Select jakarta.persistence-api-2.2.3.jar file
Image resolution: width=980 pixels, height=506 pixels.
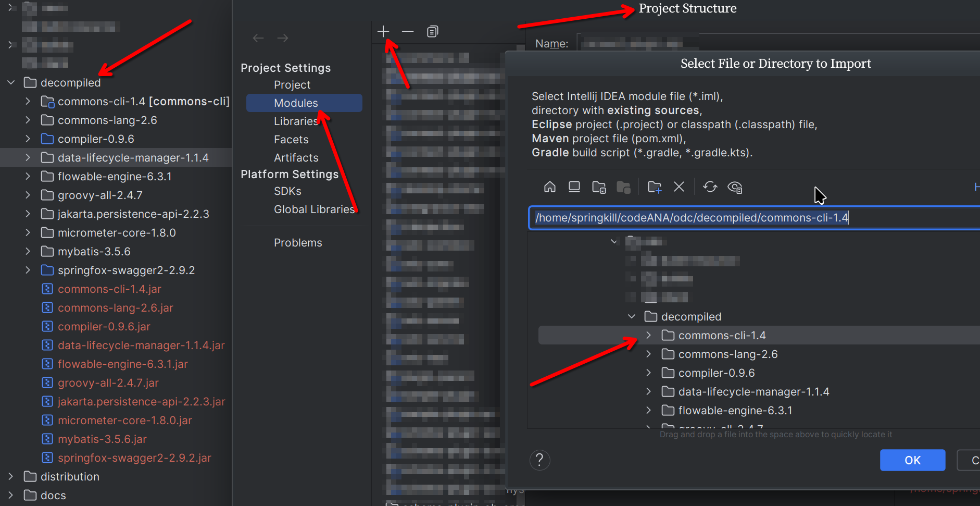pos(141,402)
